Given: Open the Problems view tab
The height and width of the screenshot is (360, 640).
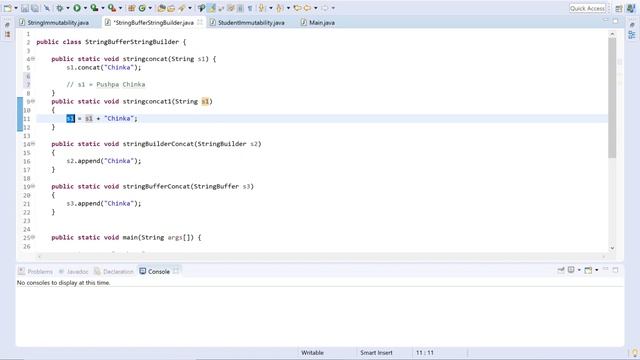Looking at the screenshot, I should [x=36, y=271].
